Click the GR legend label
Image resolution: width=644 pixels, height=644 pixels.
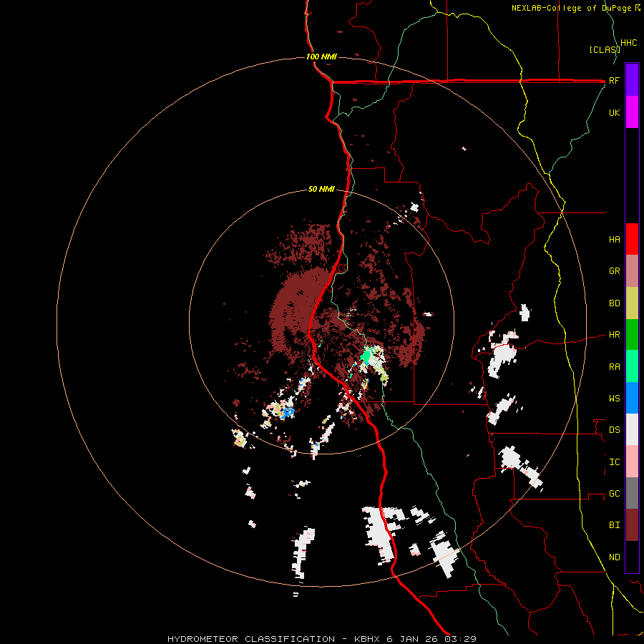coord(614,271)
